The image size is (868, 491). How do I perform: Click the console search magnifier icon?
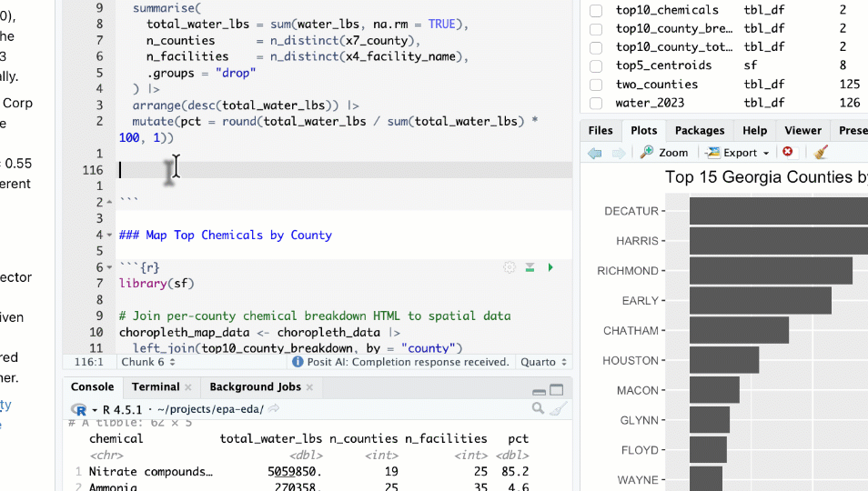pyautogui.click(x=538, y=408)
